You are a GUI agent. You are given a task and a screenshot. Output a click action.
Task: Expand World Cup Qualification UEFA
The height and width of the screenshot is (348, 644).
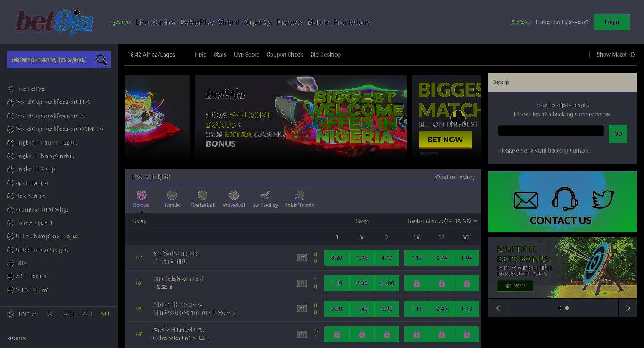pyautogui.click(x=53, y=102)
